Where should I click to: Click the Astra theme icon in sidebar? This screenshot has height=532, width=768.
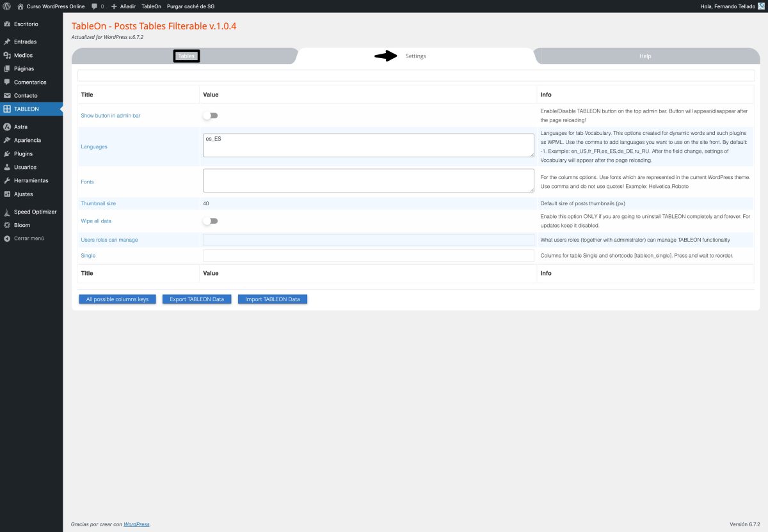point(7,127)
